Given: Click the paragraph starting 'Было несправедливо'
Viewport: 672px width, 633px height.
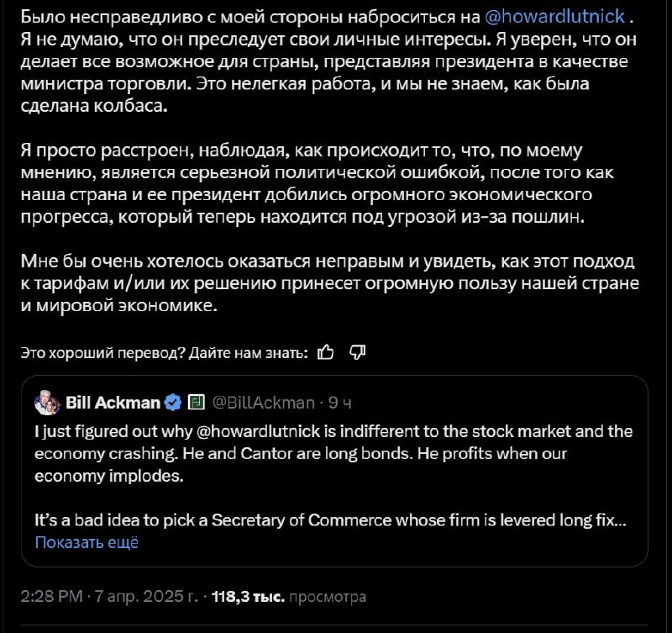Looking at the screenshot, I should tap(328, 61).
